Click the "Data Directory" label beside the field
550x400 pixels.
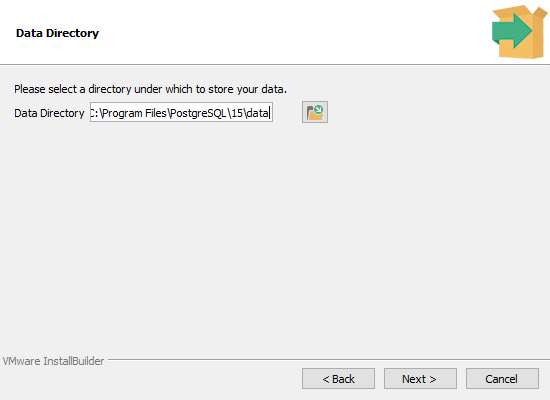(49, 113)
